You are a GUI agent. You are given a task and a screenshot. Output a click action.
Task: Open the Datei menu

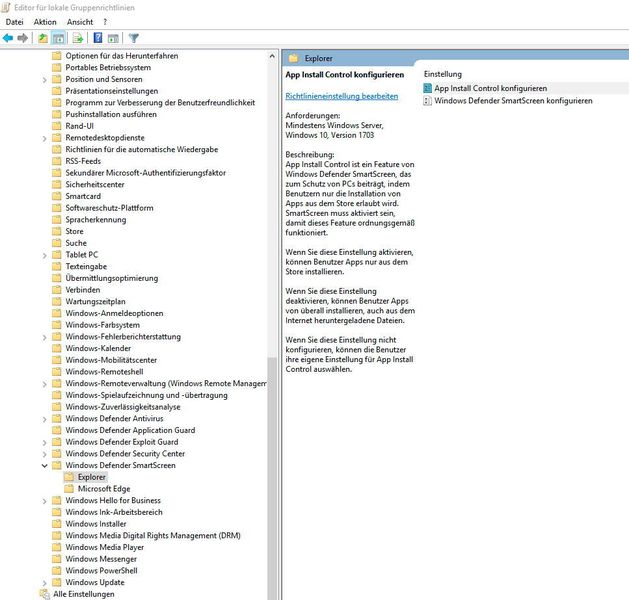(x=14, y=21)
